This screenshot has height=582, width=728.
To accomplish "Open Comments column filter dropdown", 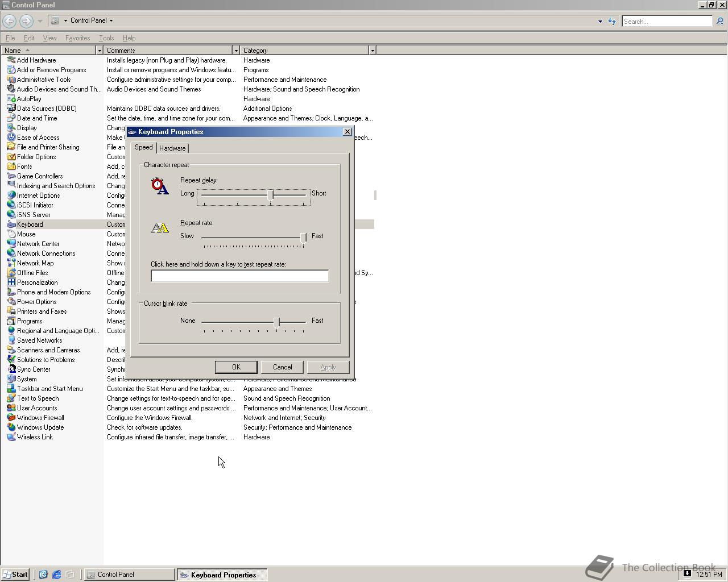I will 236,51.
